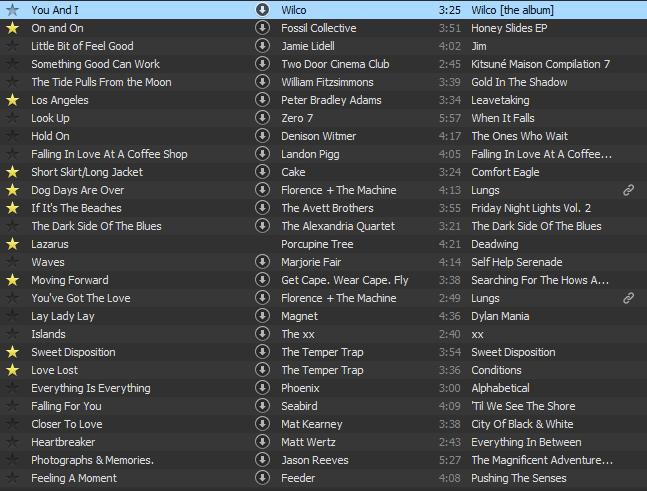Download Little Bit of Feel Good track
Image resolution: width=647 pixels, height=491 pixels.
(262, 45)
